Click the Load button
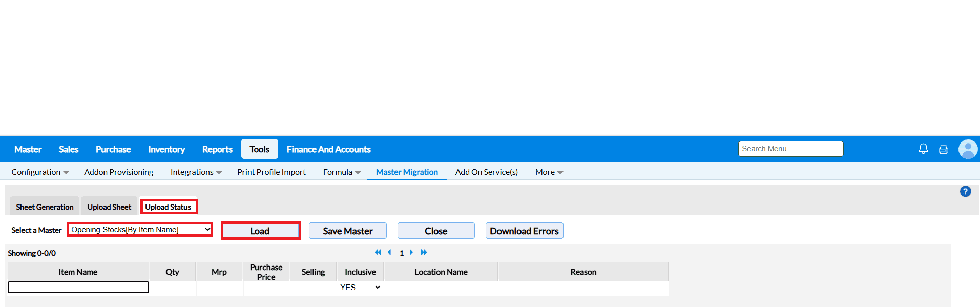Screen dimensions: 980x307 point(260,231)
